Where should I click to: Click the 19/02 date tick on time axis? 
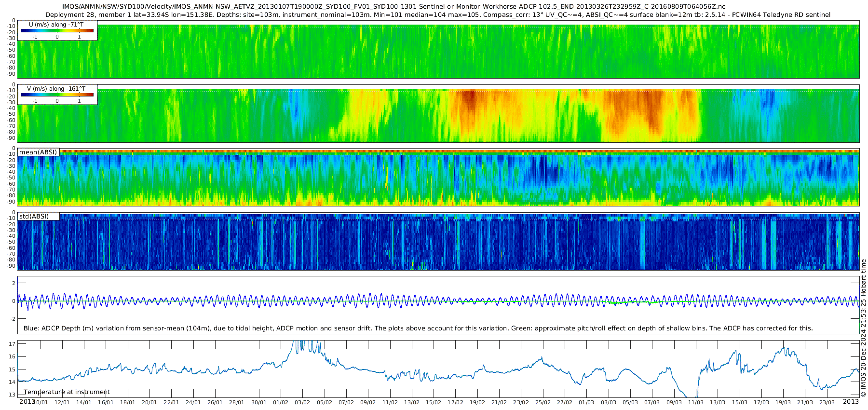477,402
